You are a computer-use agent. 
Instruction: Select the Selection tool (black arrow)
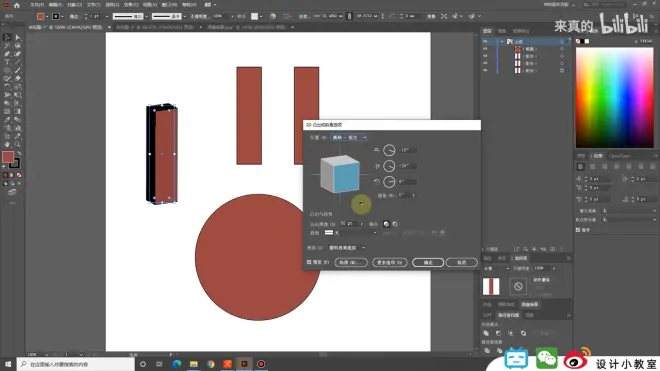7,37
